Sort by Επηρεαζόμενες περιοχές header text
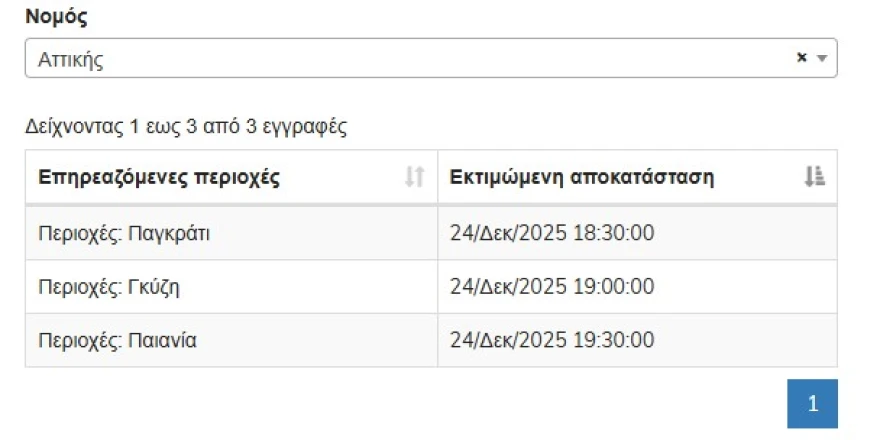880x440 pixels. tap(159, 178)
